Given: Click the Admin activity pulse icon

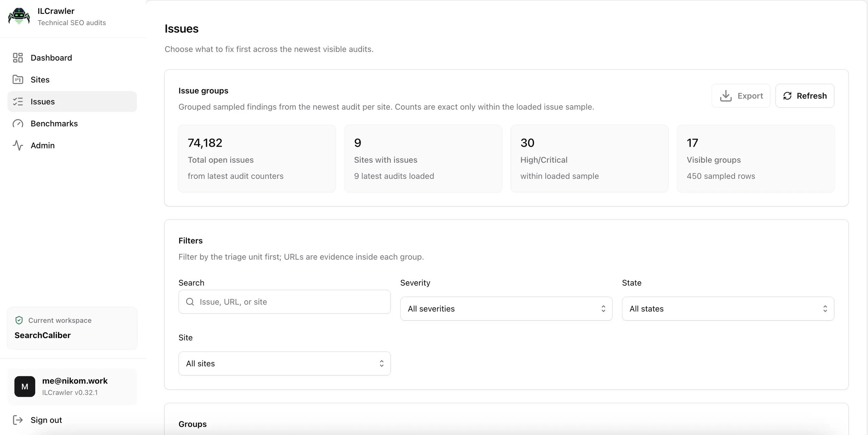Looking at the screenshot, I should click(x=18, y=145).
